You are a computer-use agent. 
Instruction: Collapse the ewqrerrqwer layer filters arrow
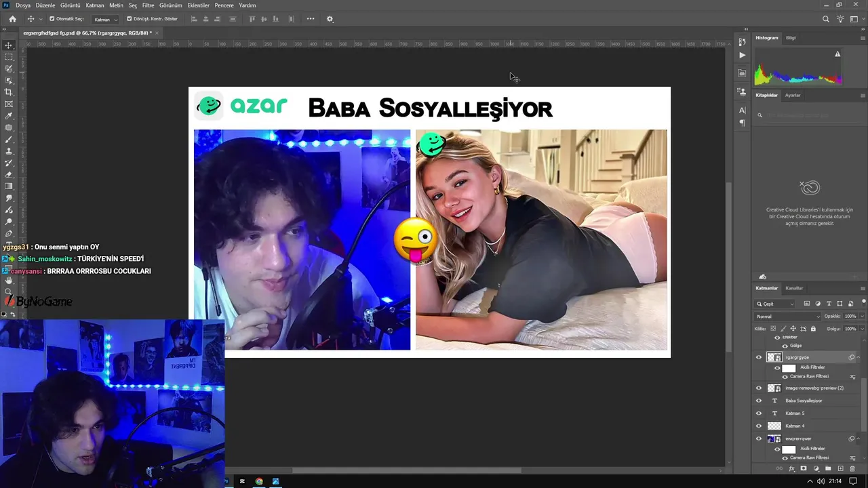[x=859, y=439]
